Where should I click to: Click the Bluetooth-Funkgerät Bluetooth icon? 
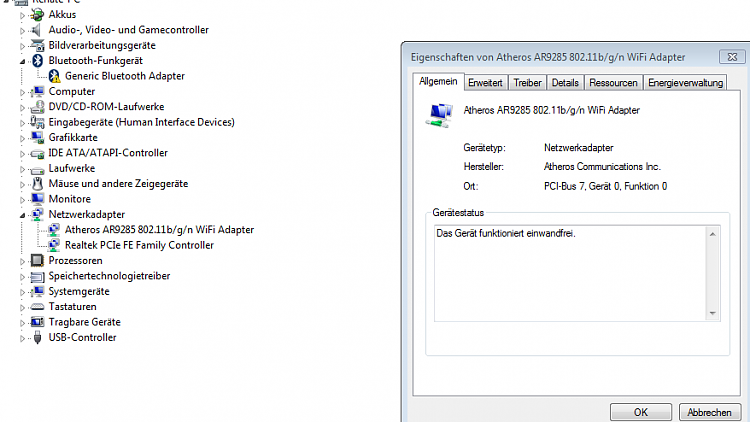pyautogui.click(x=37, y=61)
